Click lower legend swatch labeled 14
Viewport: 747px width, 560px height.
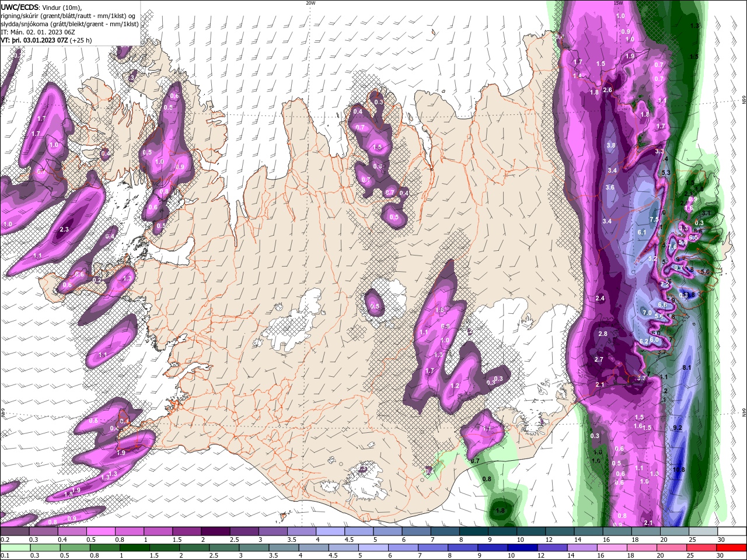(581, 548)
